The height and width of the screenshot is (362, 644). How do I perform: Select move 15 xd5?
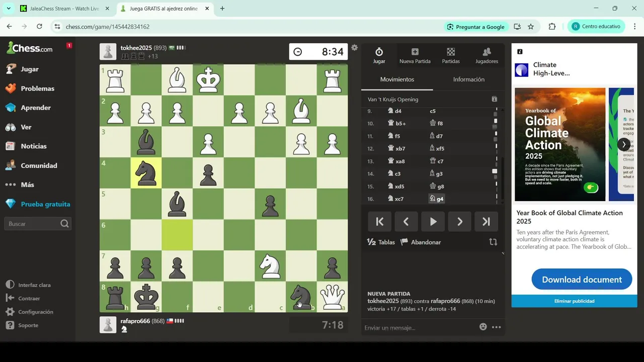[x=396, y=187]
